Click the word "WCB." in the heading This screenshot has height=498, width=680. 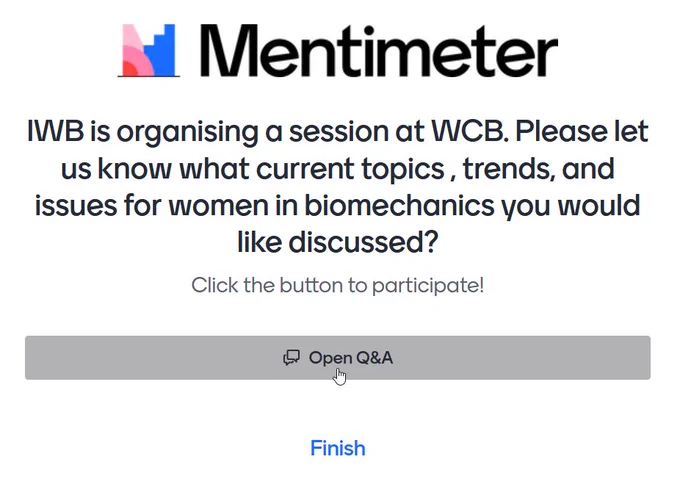pos(469,131)
